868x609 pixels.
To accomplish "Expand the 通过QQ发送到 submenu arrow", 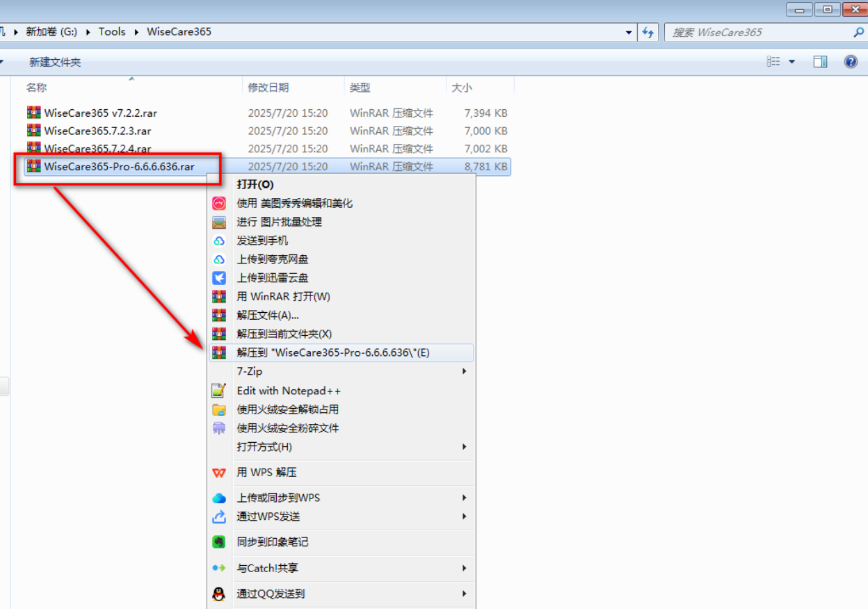I will pos(465,594).
